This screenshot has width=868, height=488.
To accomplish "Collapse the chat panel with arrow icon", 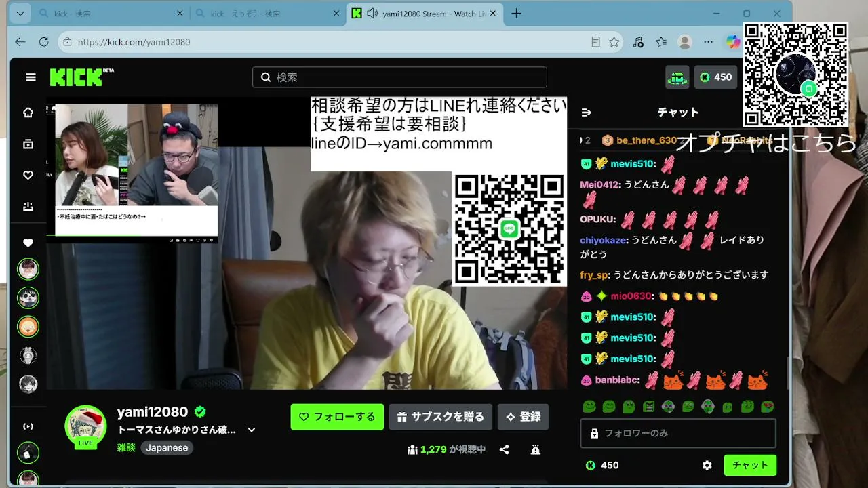I will point(587,113).
